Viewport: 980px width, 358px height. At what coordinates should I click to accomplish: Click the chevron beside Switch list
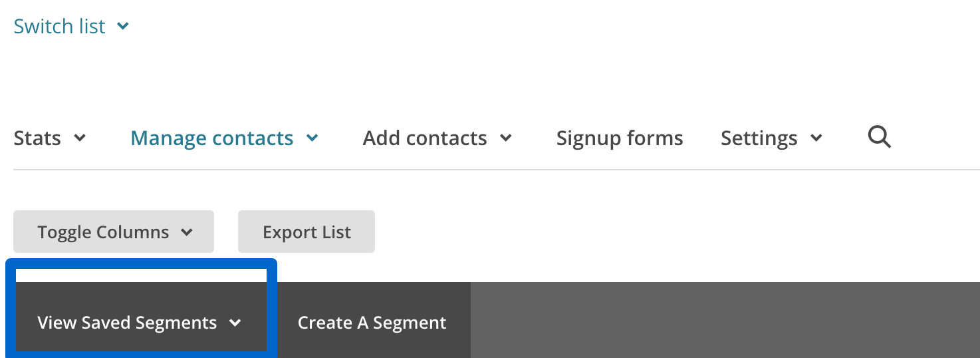[122, 27]
